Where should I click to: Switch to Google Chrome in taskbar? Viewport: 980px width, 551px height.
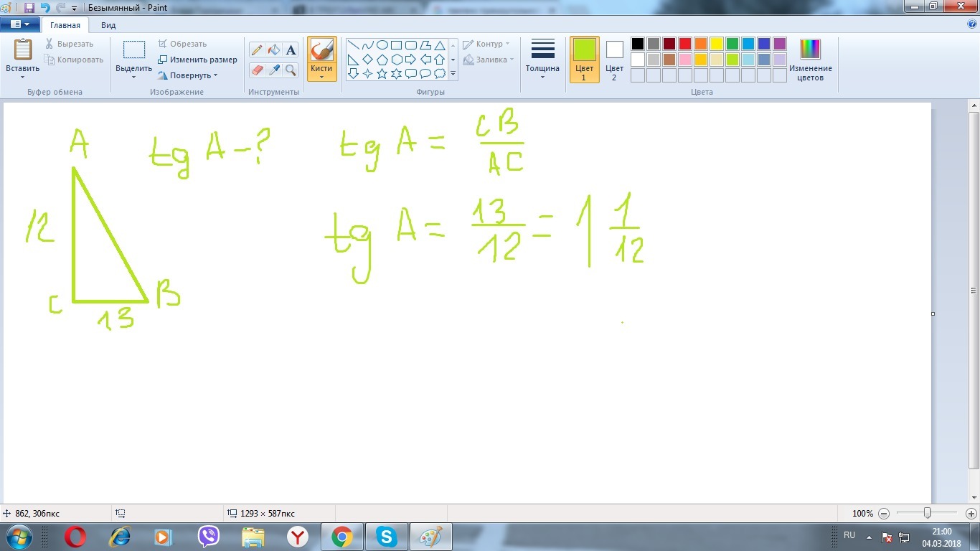click(342, 537)
